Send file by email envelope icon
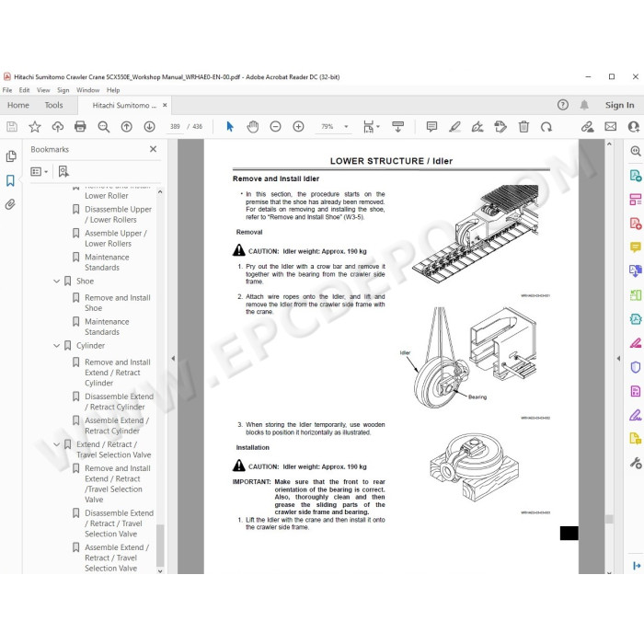 click(611, 127)
